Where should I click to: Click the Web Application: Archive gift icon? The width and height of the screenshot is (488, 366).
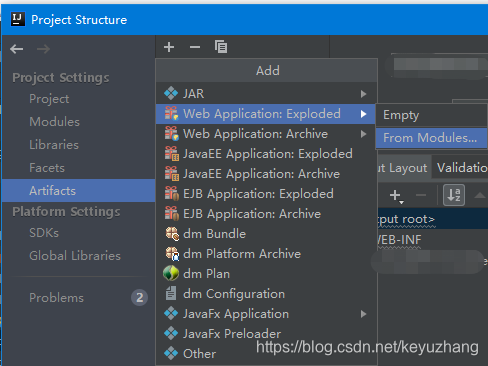click(172, 133)
